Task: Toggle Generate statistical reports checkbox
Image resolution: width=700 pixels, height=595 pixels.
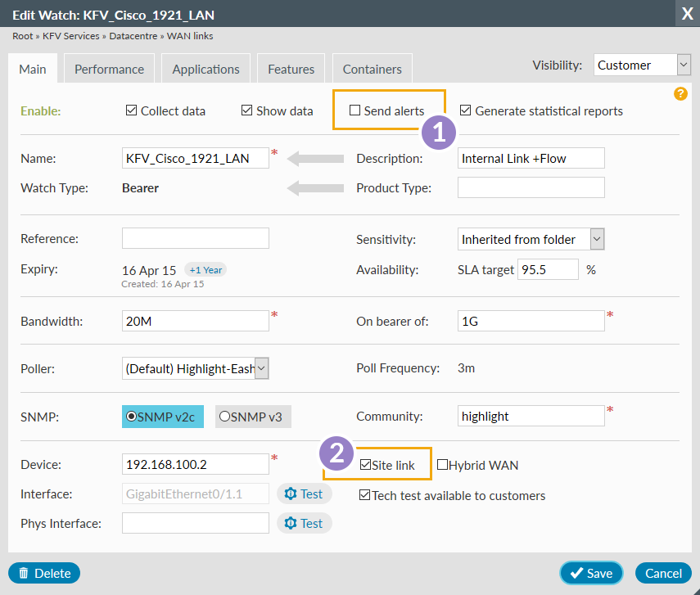Action: pyautogui.click(x=465, y=110)
